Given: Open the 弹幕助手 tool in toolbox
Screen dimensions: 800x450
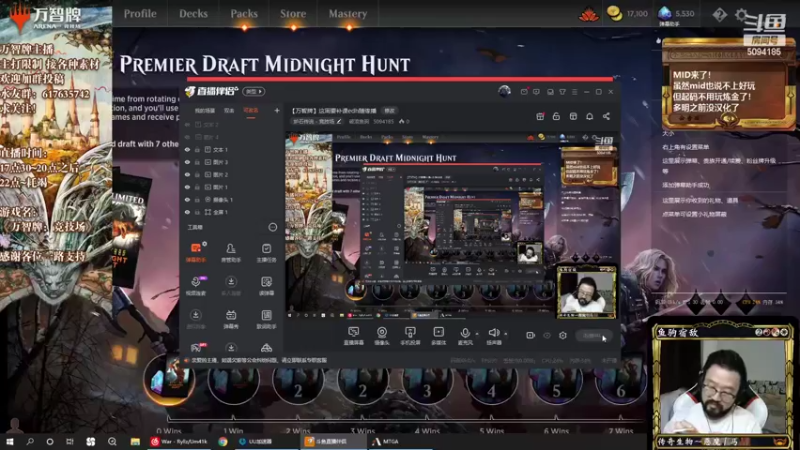Looking at the screenshot, I should 195,253.
